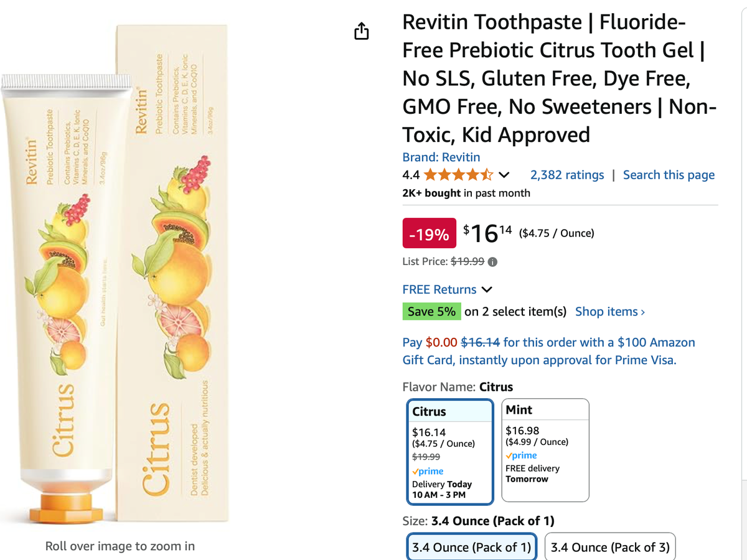Open the 2,382 ratings link

pos(566,175)
